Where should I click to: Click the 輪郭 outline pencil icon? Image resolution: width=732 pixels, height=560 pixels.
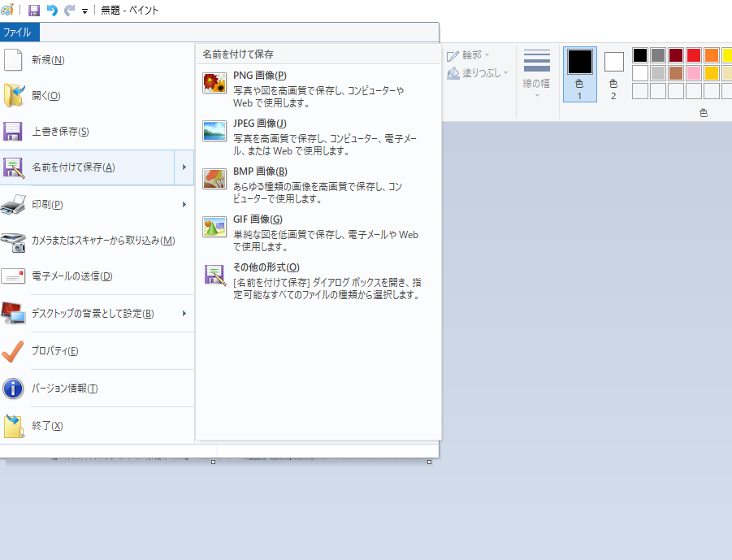(x=453, y=56)
